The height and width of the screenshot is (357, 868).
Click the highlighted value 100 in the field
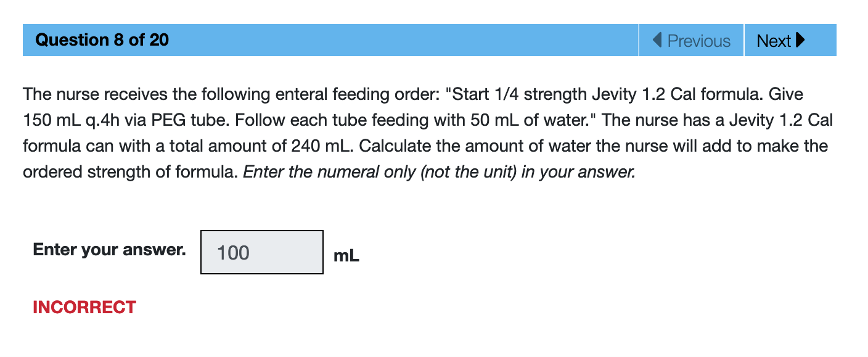coord(232,252)
